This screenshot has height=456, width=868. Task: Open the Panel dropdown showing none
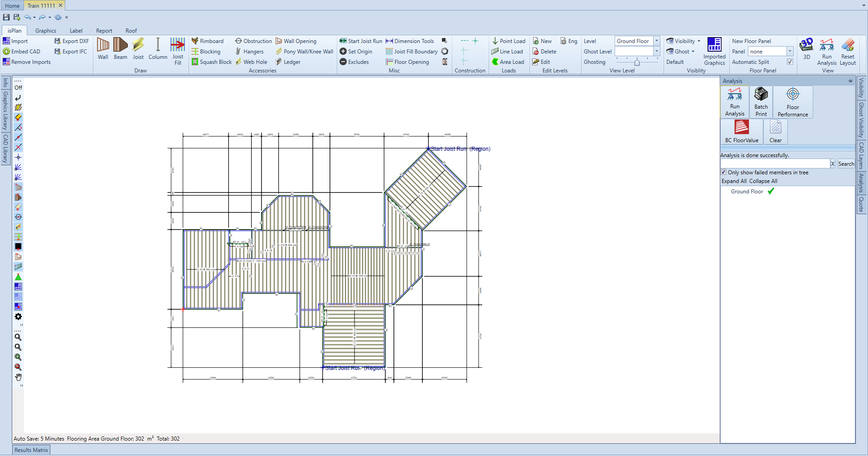790,51
